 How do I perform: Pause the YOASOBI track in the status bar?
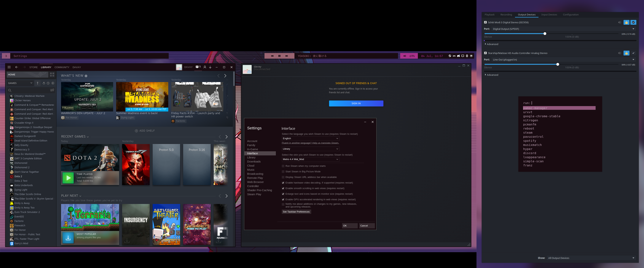[x=279, y=56]
